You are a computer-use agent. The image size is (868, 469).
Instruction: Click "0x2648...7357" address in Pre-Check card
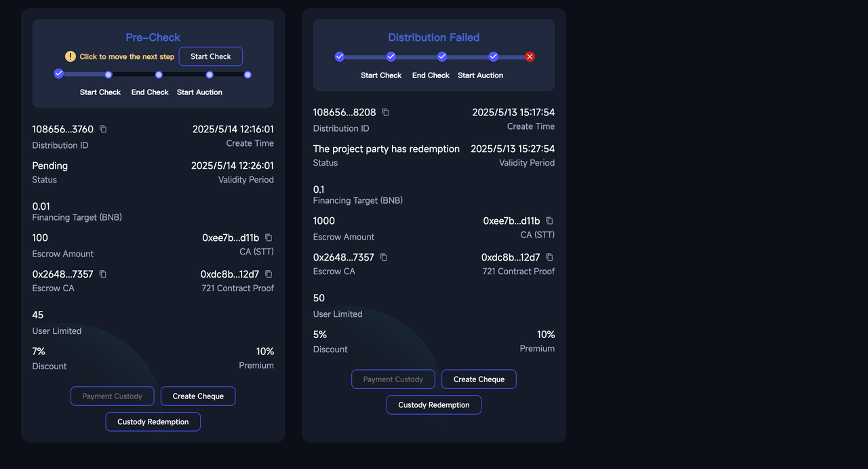point(63,274)
